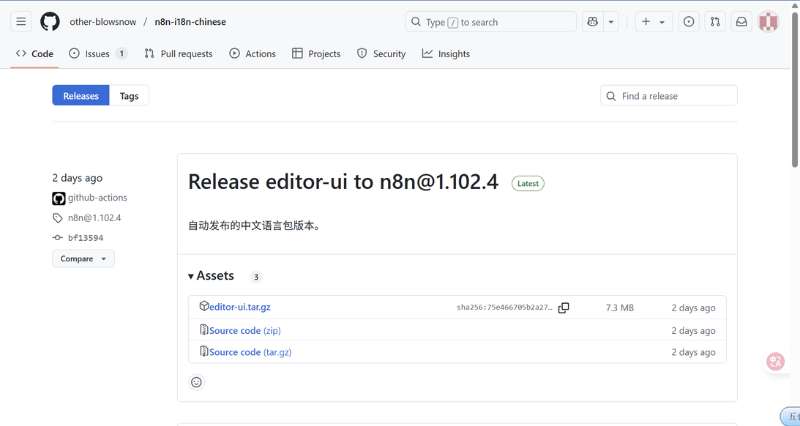Open the Projects tab
The image size is (800, 426).
tap(316, 54)
